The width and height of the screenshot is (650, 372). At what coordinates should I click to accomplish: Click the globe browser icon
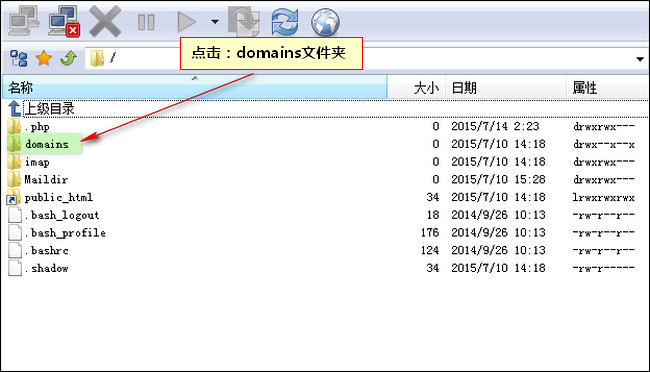click(x=325, y=22)
